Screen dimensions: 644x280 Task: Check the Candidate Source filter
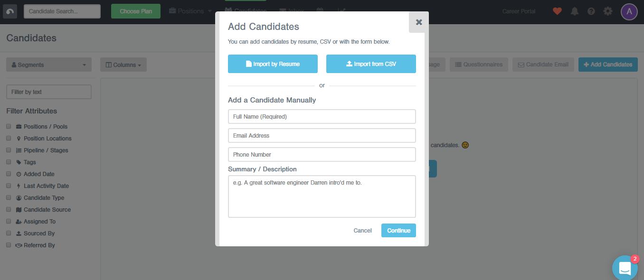pos(9,210)
